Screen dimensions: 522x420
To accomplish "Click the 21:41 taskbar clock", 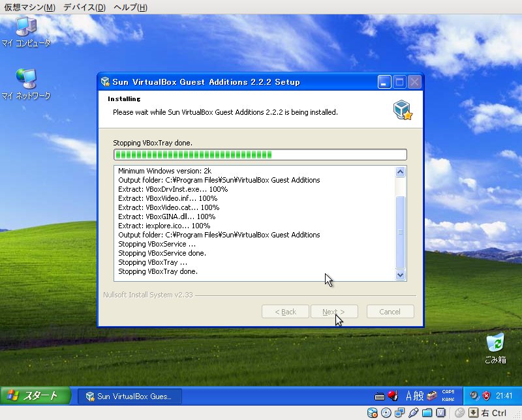I will 504,396.
